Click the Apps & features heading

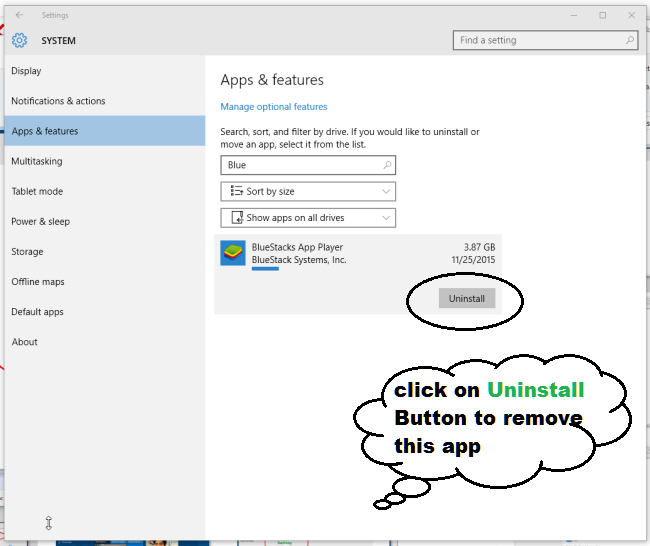[272, 80]
